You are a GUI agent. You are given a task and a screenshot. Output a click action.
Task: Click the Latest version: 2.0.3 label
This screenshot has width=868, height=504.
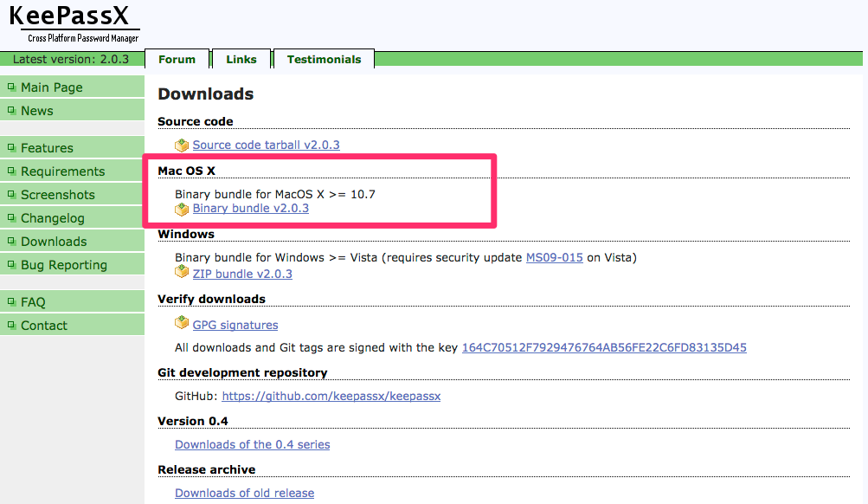[71, 59]
